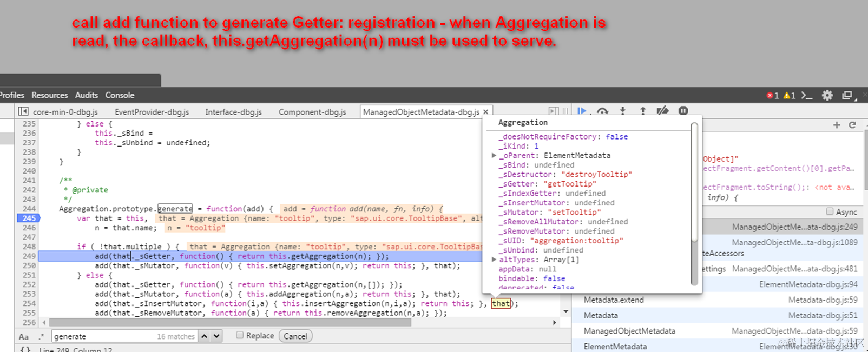The height and width of the screenshot is (352, 868).
Task: Click line number 249 in the gutter
Action: point(29,256)
